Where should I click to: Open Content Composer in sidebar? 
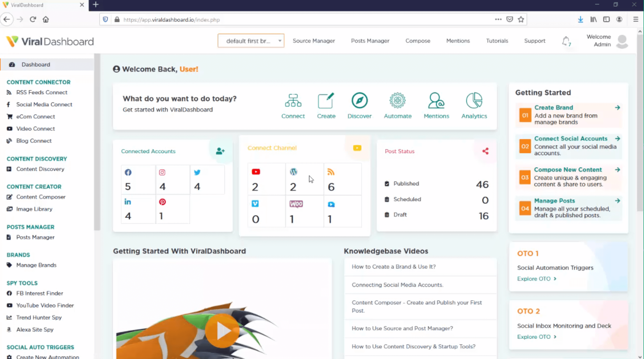click(x=41, y=197)
